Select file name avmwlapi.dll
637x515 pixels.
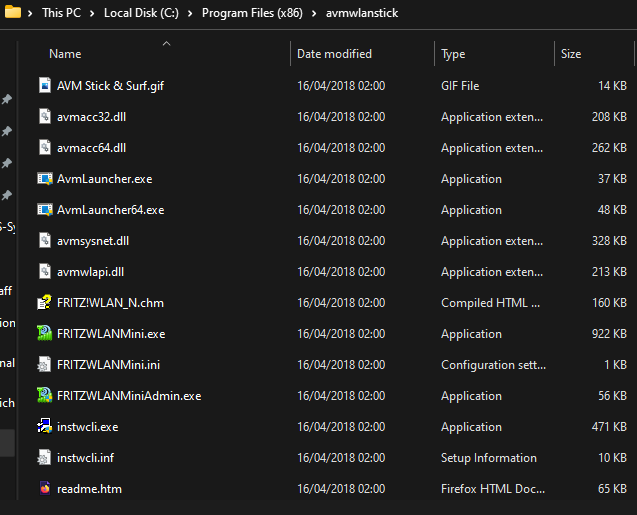[91, 272]
